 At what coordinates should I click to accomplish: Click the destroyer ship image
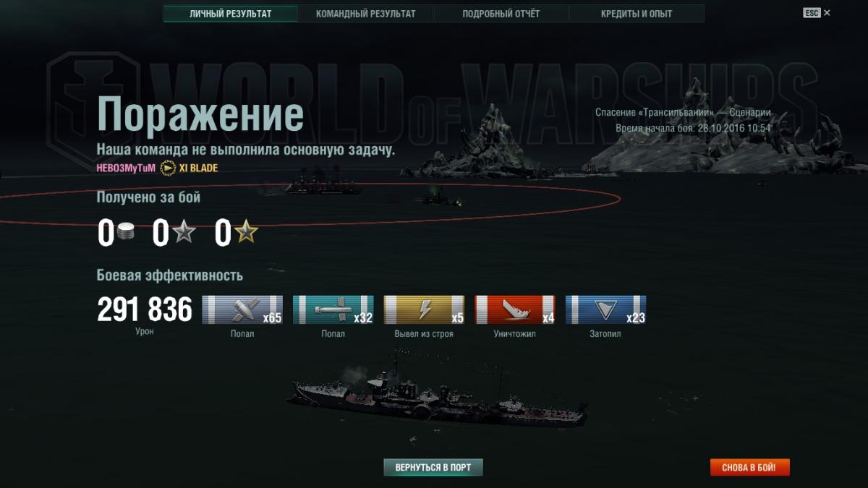pyautogui.click(x=438, y=396)
